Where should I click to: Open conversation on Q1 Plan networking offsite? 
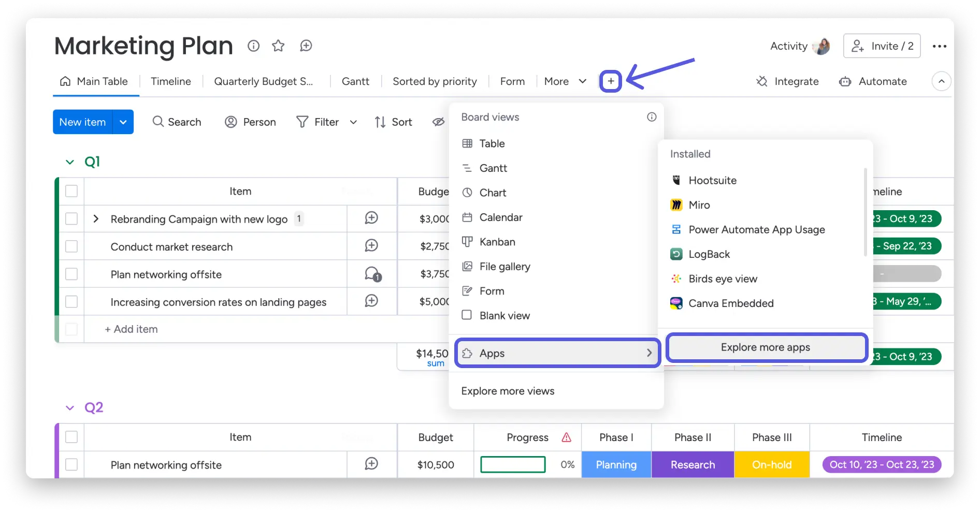pos(373,274)
